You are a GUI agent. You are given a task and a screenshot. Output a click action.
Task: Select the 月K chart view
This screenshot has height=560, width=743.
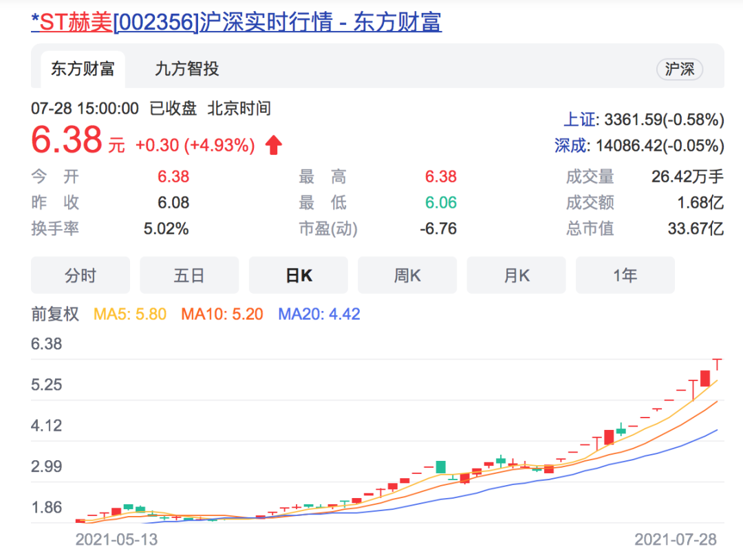516,276
